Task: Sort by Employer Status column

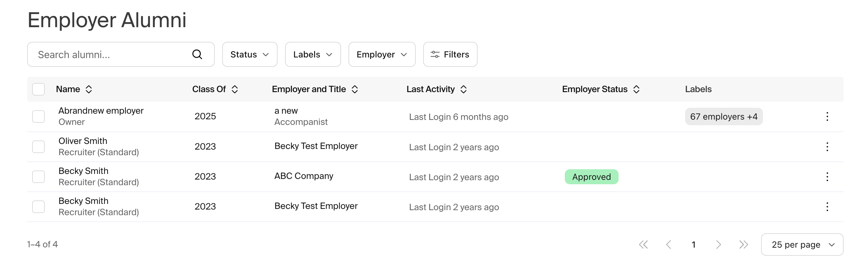Action: [636, 89]
